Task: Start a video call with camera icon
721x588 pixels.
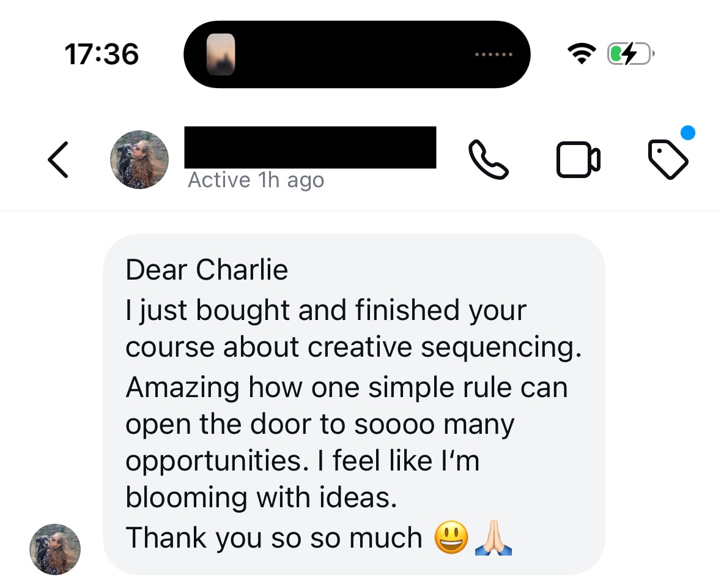Action: click(578, 160)
